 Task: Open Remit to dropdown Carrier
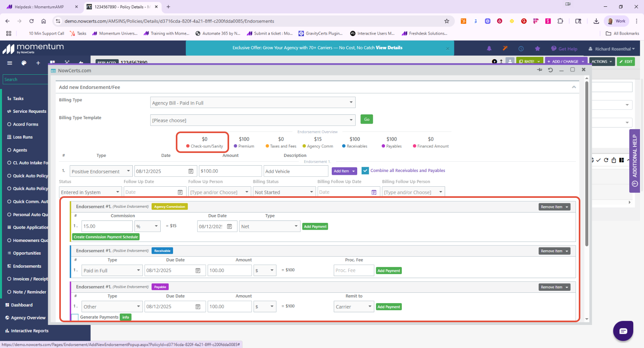[354, 307]
